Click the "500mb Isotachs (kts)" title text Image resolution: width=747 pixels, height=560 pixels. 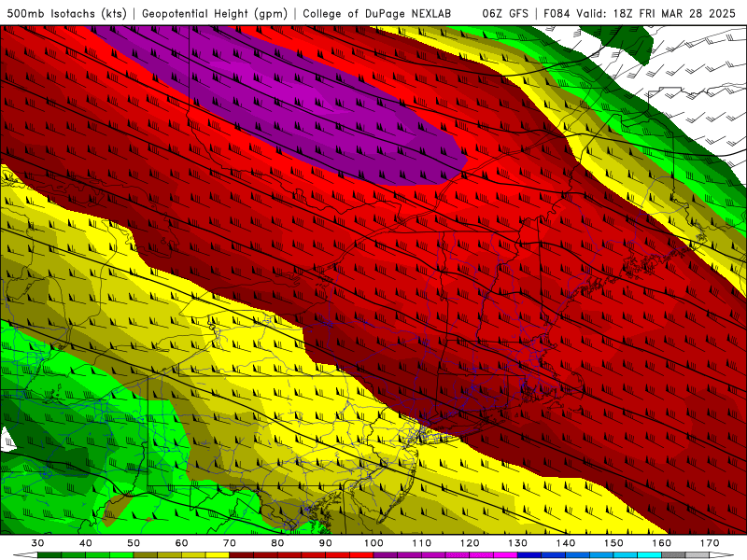click(x=66, y=14)
